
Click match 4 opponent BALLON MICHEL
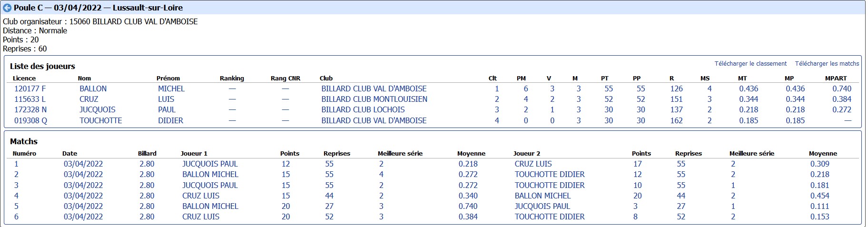(542, 196)
